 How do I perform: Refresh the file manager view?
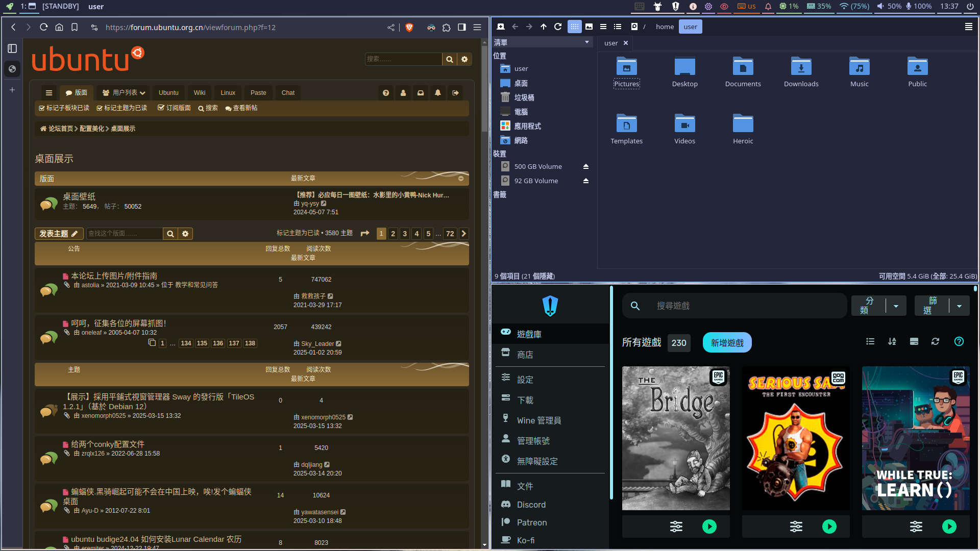[558, 27]
